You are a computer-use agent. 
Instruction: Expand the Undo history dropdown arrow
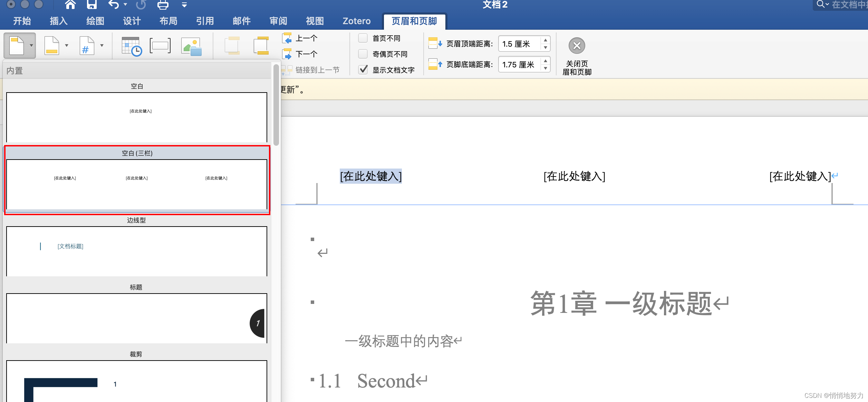click(x=125, y=4)
